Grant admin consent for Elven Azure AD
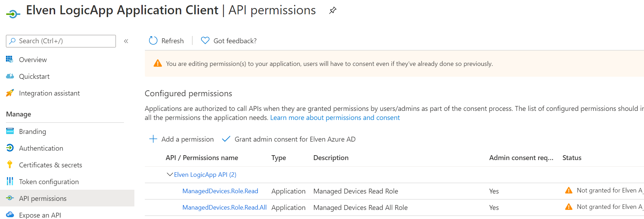Screen dimensions: 644x219 289,139
